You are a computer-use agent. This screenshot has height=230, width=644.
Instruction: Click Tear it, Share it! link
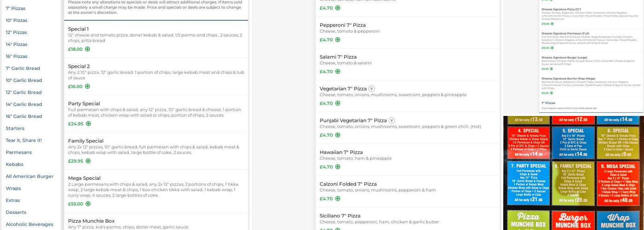click(x=23, y=140)
